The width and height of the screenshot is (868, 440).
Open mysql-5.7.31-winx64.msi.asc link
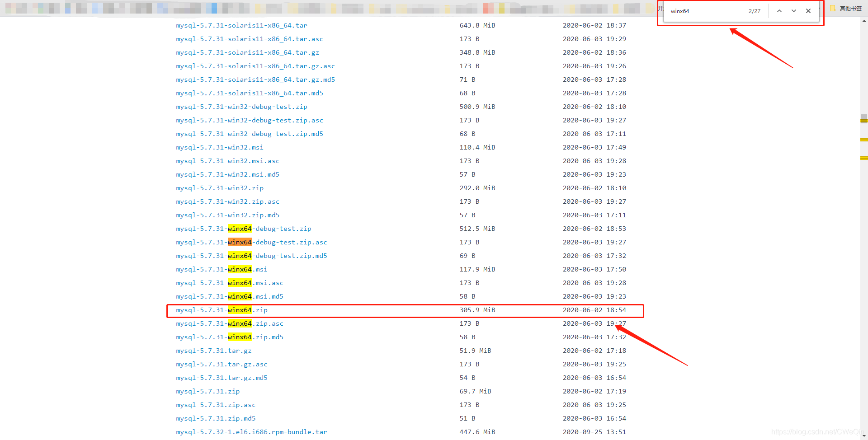pyautogui.click(x=230, y=283)
